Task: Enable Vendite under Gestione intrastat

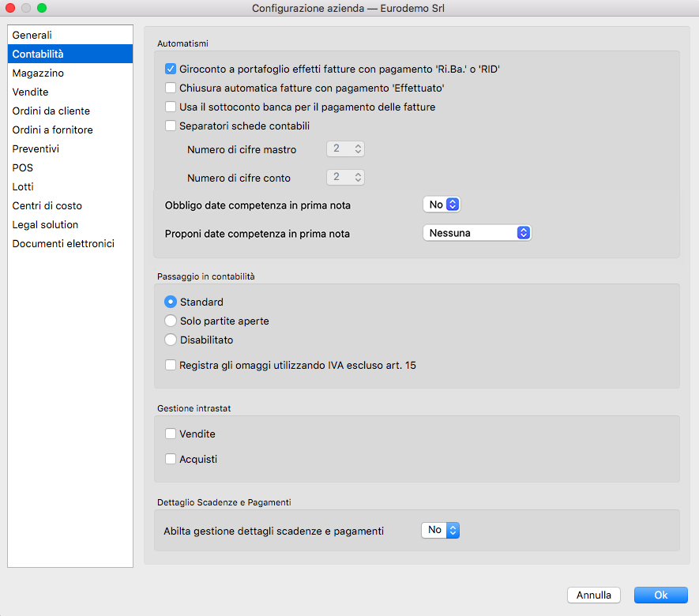Action: (x=171, y=434)
